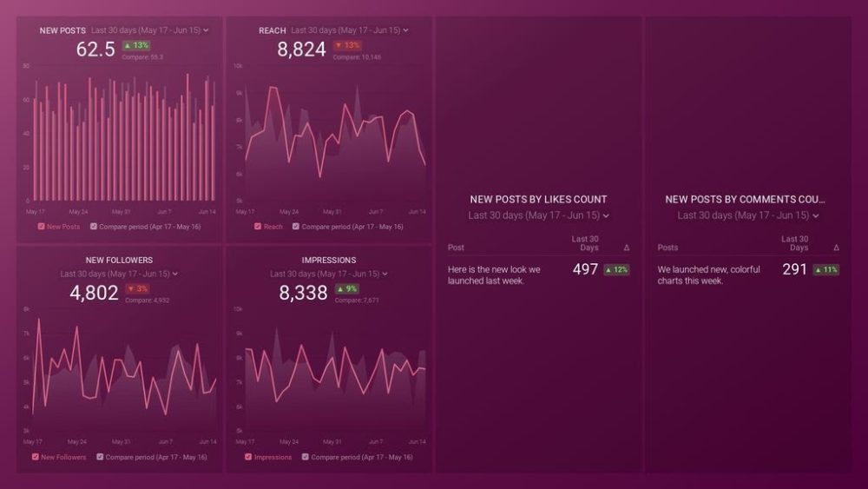Toggle the New Followers legend checkbox
Screen dimensions: 868x489
[x=35, y=457]
